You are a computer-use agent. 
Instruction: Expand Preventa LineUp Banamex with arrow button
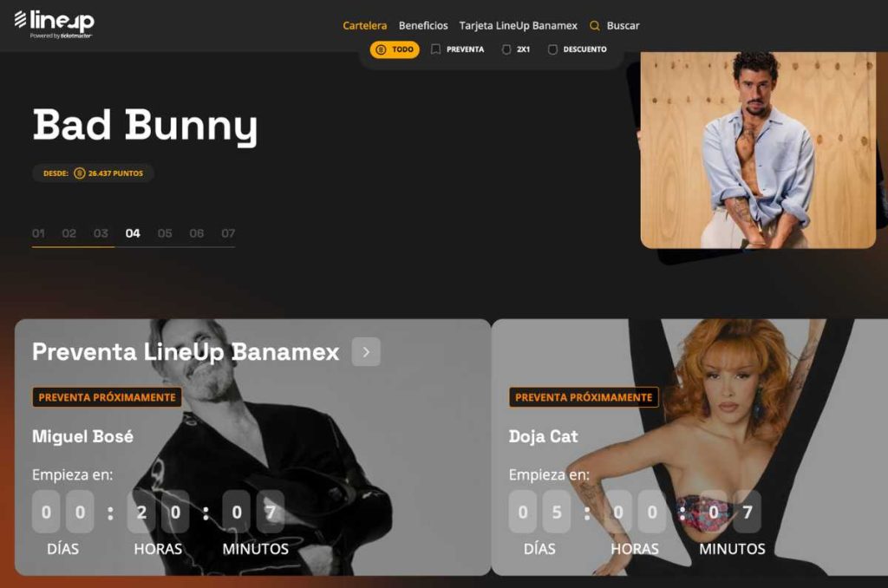point(366,352)
